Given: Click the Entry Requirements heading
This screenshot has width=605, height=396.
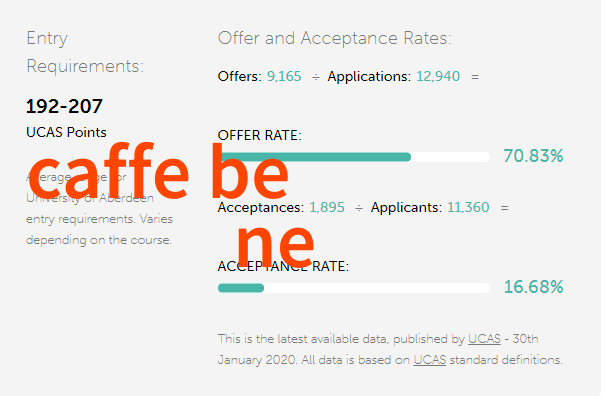Looking at the screenshot, I should [85, 52].
